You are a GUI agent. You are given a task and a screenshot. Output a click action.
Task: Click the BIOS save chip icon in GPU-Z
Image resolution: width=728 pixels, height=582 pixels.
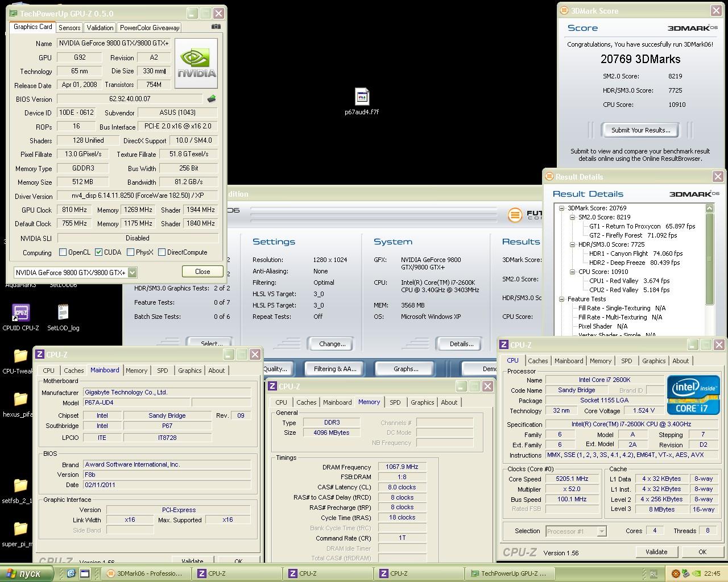(x=212, y=99)
